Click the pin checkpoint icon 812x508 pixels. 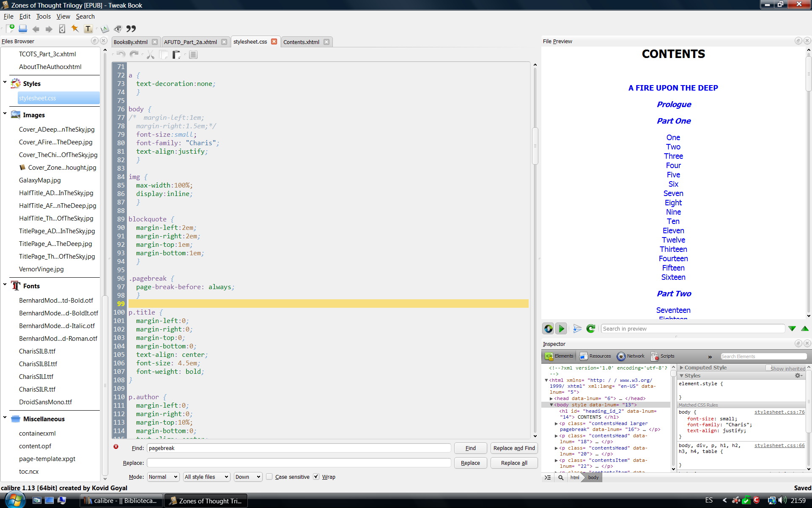click(x=75, y=29)
